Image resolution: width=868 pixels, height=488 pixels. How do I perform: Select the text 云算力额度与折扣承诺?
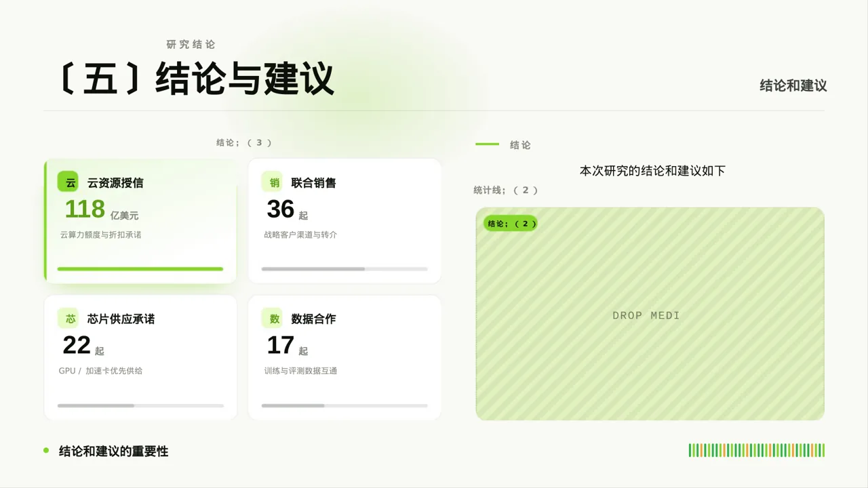(100, 235)
